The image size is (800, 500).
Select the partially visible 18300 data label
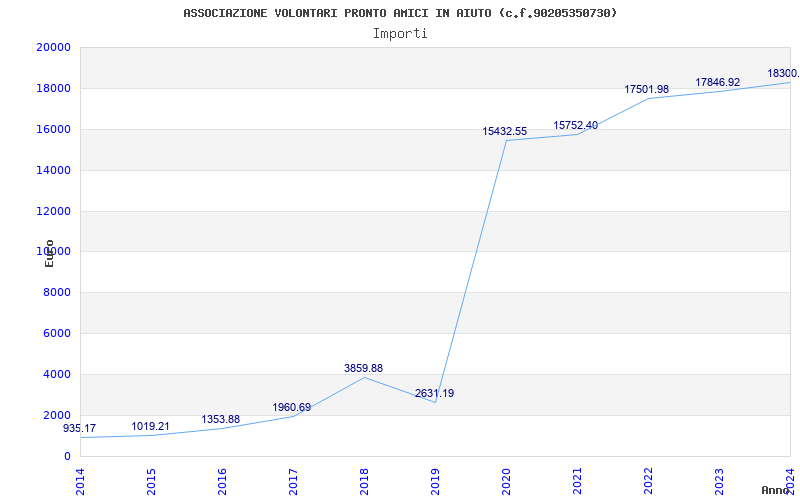[784, 73]
